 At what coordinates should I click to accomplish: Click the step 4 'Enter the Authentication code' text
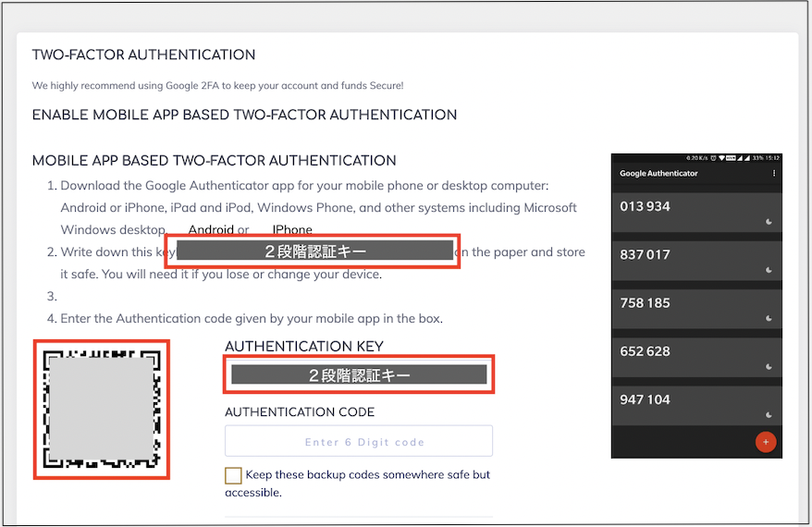(x=252, y=318)
